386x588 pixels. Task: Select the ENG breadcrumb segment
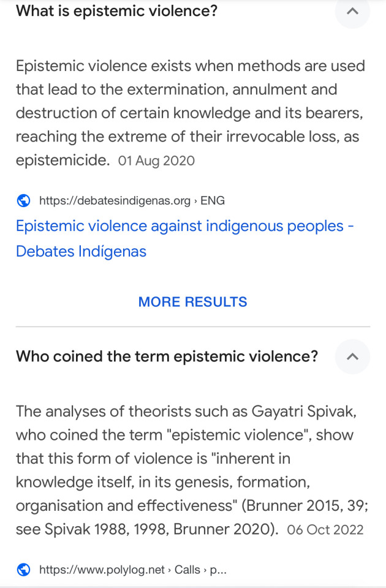pos(213,201)
